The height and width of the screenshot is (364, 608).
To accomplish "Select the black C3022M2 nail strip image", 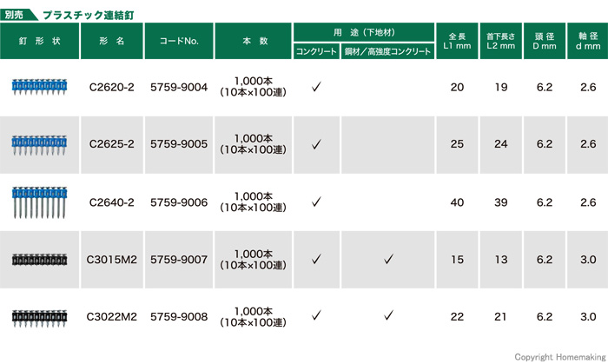I will pos(39,316).
